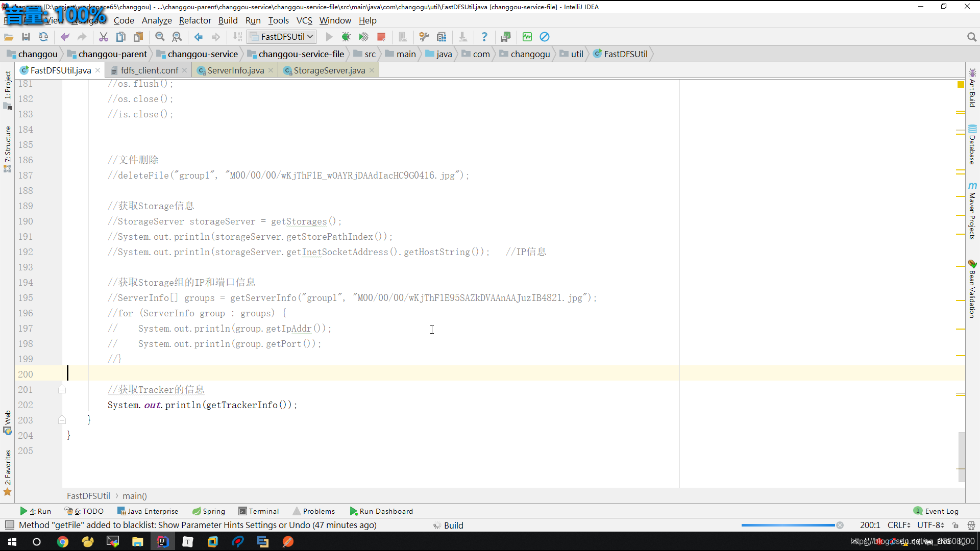Viewport: 980px width, 551px height.
Task: Click the main() breadcrumb below the editor
Action: coord(135,496)
